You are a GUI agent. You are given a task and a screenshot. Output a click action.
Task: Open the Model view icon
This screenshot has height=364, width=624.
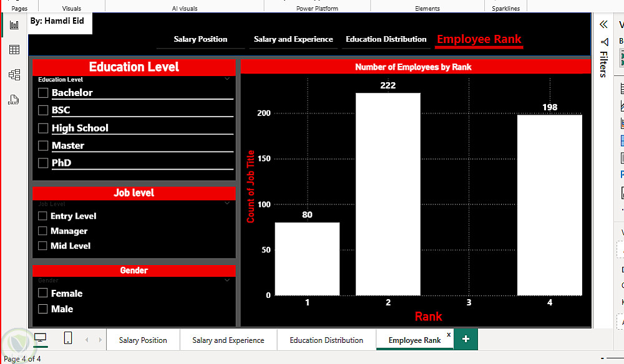[x=14, y=75]
